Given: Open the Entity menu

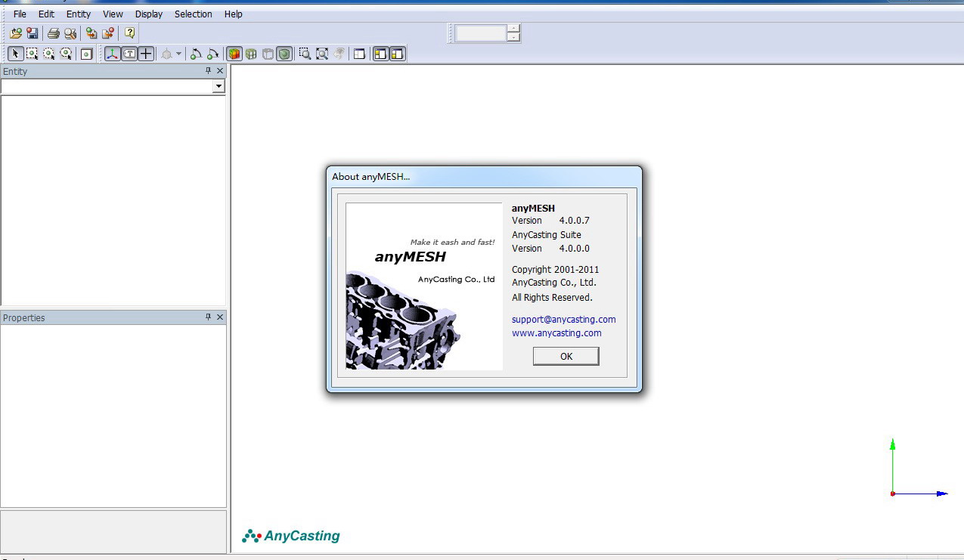Looking at the screenshot, I should (79, 14).
